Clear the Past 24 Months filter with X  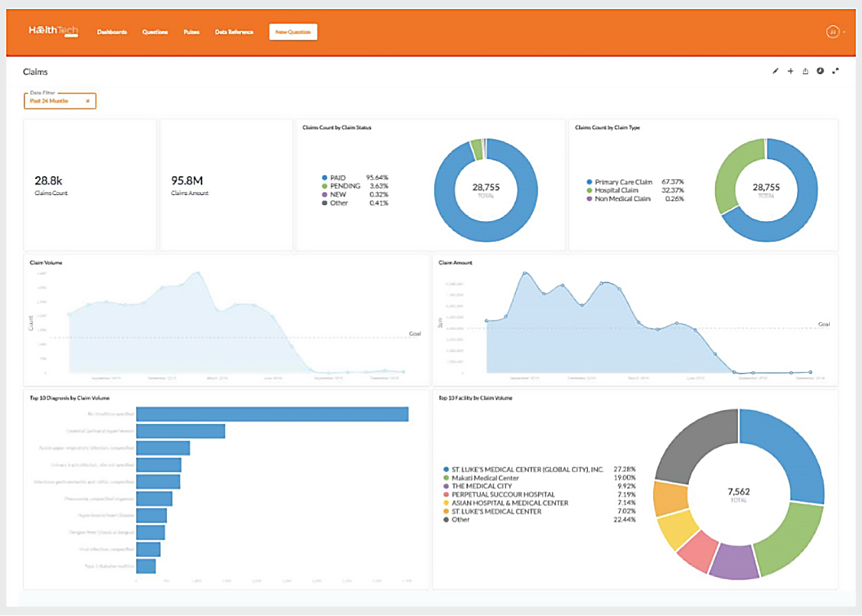tap(87, 101)
